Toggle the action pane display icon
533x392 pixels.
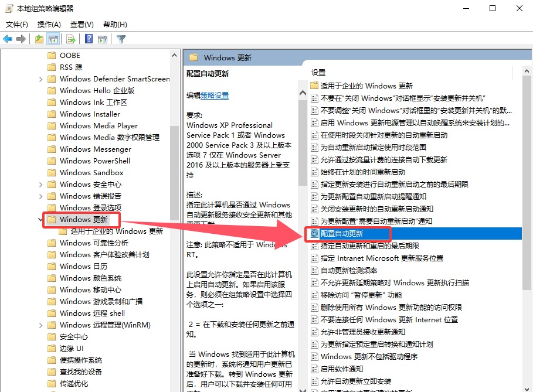pyautogui.click(x=104, y=39)
